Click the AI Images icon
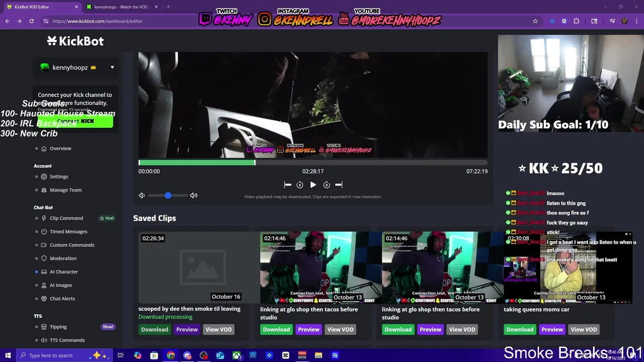This screenshot has width=644, height=362. tap(44, 286)
